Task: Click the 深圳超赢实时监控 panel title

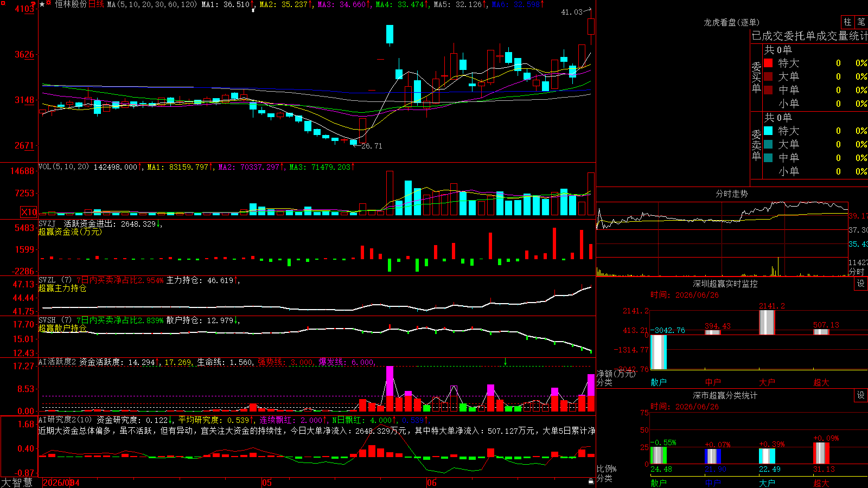Action: click(x=725, y=284)
